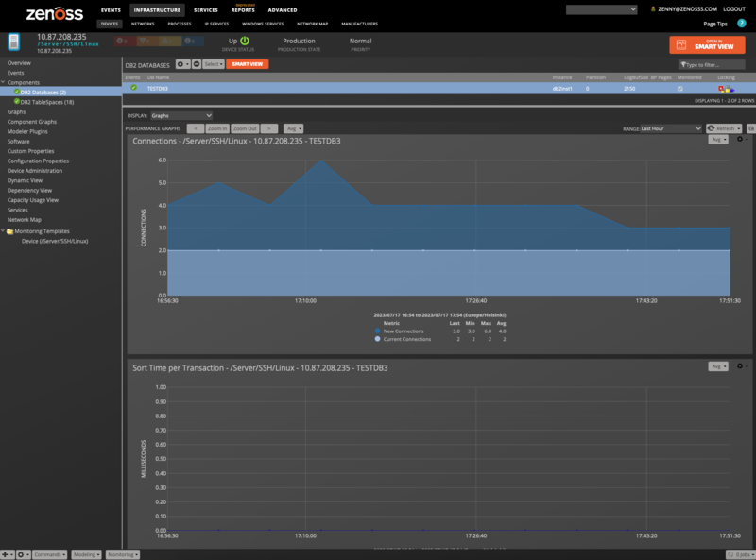Open the Modeling dropdown in bottom bar
The height and width of the screenshot is (560, 756).
coord(86,554)
